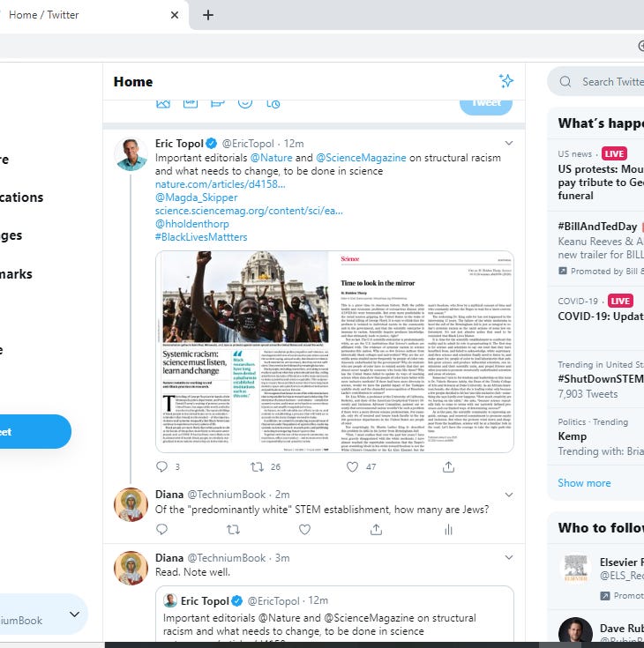This screenshot has height=648, width=644.
Task: Click the 12m timestamp on Topol's tweet
Action: point(294,144)
